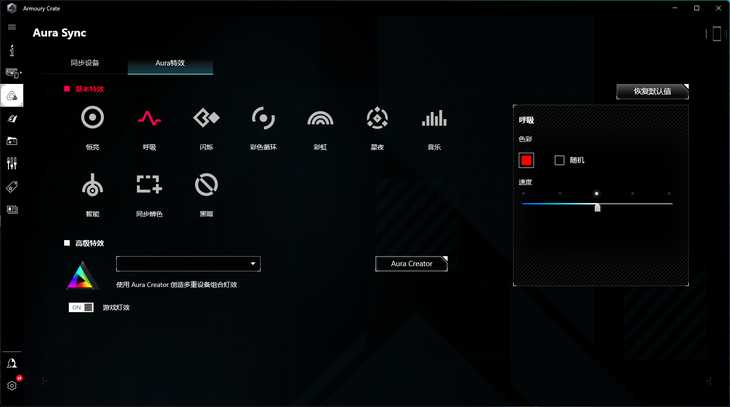Open the red color swatch picker
This screenshot has height=407, width=730.
[x=527, y=160]
